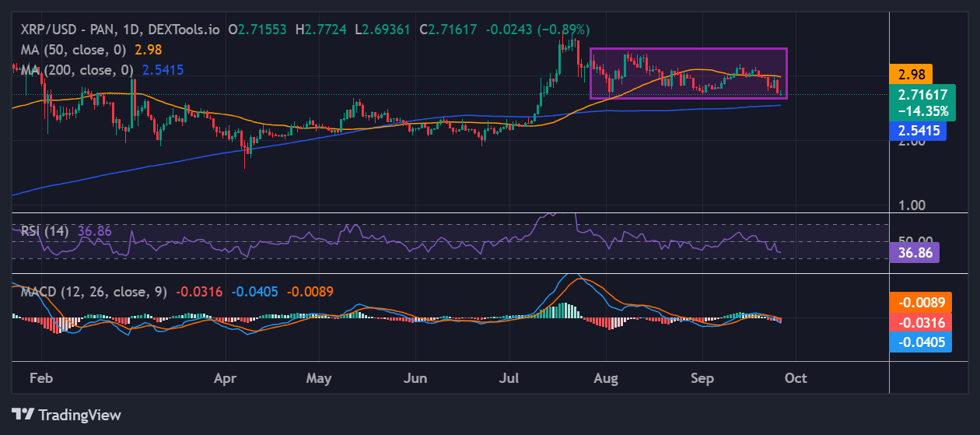Click the open value O2.71553
Image resolution: width=980 pixels, height=435 pixels.
[x=258, y=30]
